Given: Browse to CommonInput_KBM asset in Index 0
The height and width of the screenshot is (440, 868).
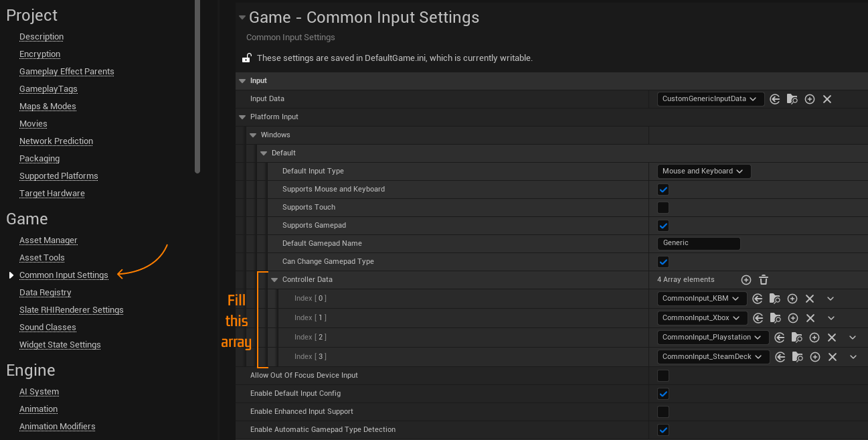Looking at the screenshot, I should coord(775,299).
